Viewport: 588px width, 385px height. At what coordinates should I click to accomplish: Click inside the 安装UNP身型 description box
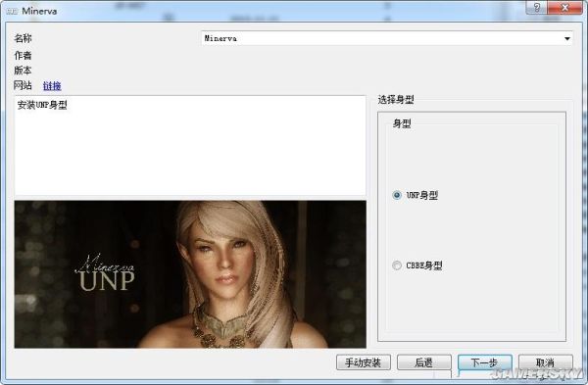click(190, 145)
